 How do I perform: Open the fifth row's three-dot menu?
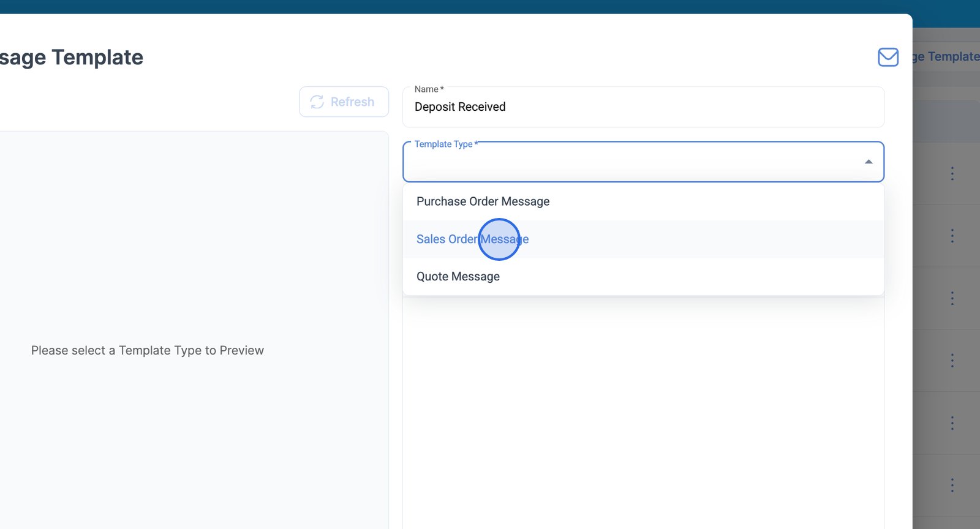click(952, 423)
